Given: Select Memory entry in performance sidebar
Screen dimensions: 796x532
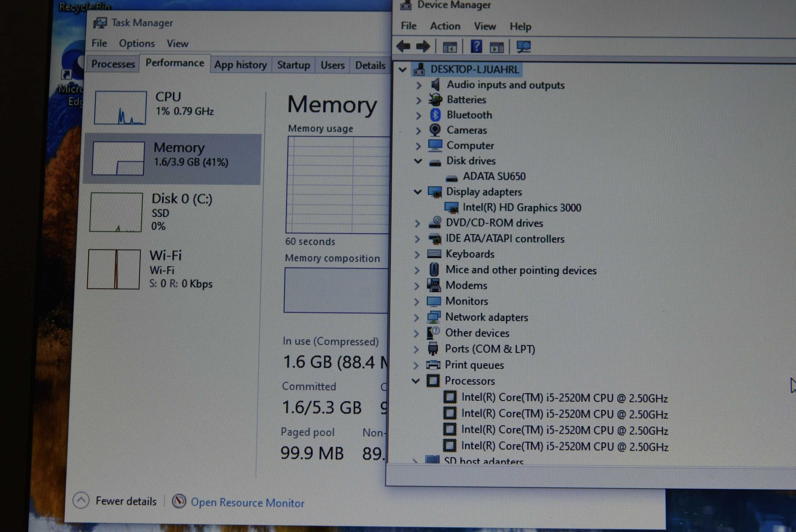Looking at the screenshot, I should (x=173, y=159).
